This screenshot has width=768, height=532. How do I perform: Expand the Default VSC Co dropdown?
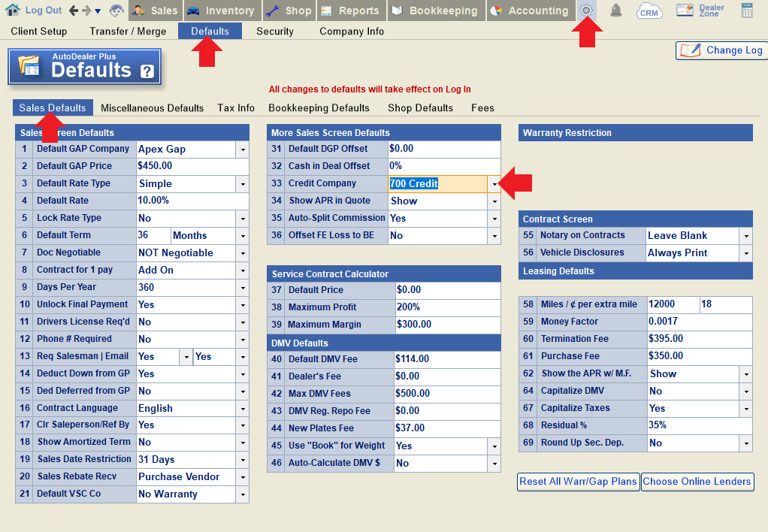pos(243,494)
